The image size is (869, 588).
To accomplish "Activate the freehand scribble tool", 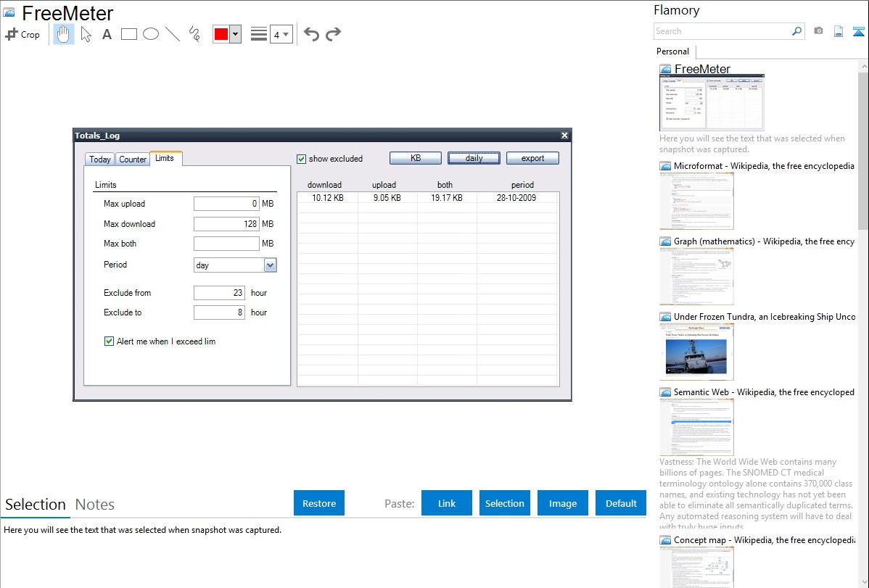I will point(194,34).
